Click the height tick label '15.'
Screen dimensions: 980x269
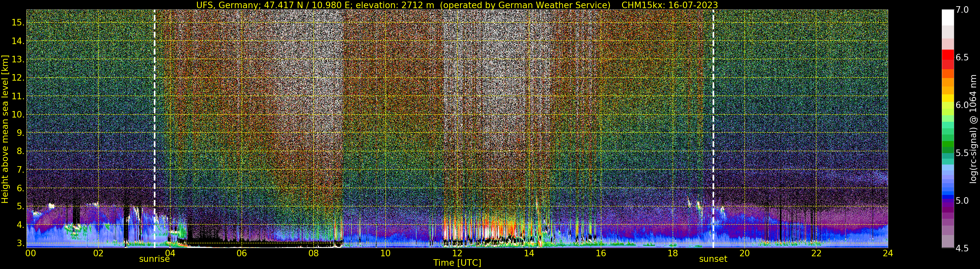click(x=18, y=23)
